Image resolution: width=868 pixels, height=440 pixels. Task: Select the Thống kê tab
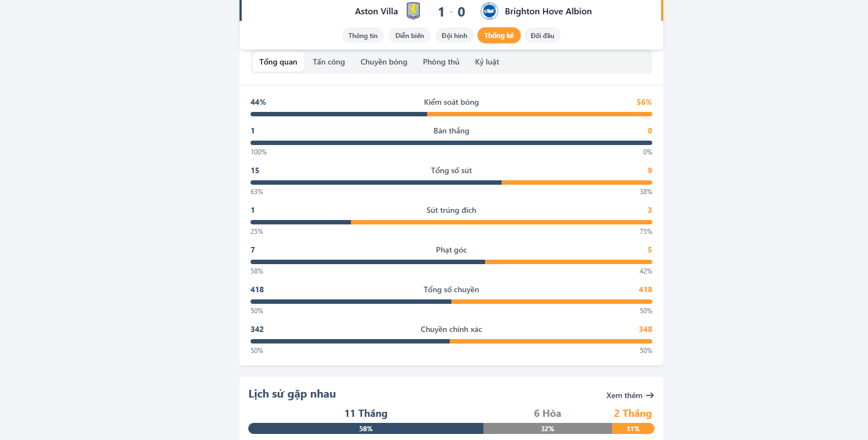point(499,36)
